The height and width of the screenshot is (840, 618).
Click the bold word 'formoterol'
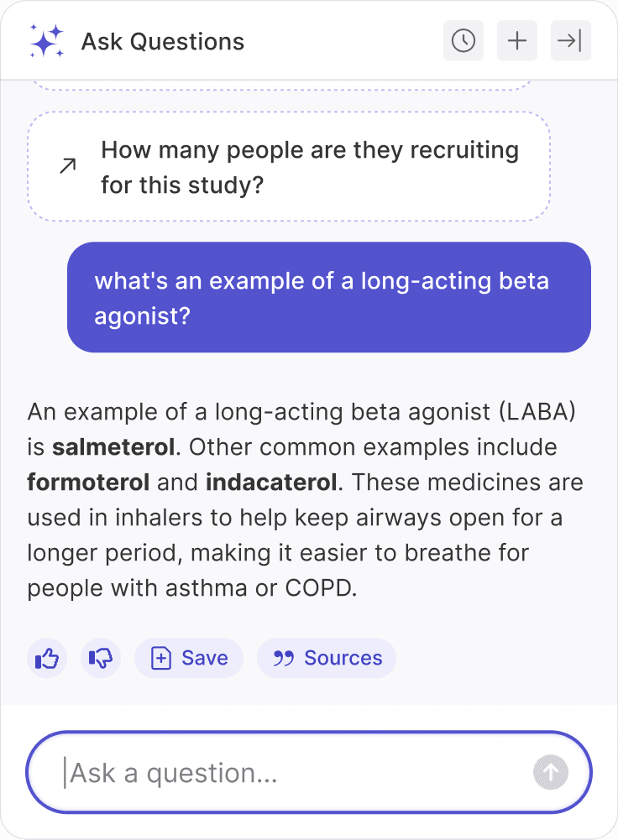tap(88, 483)
